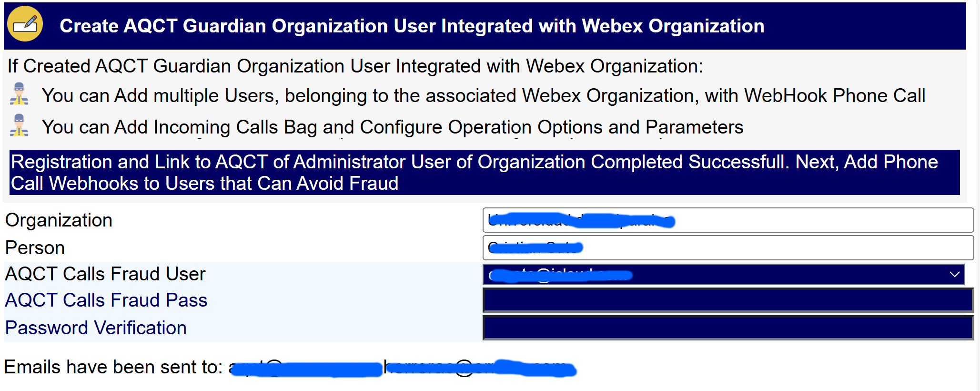Focus the Password Verification input box

(x=728, y=328)
